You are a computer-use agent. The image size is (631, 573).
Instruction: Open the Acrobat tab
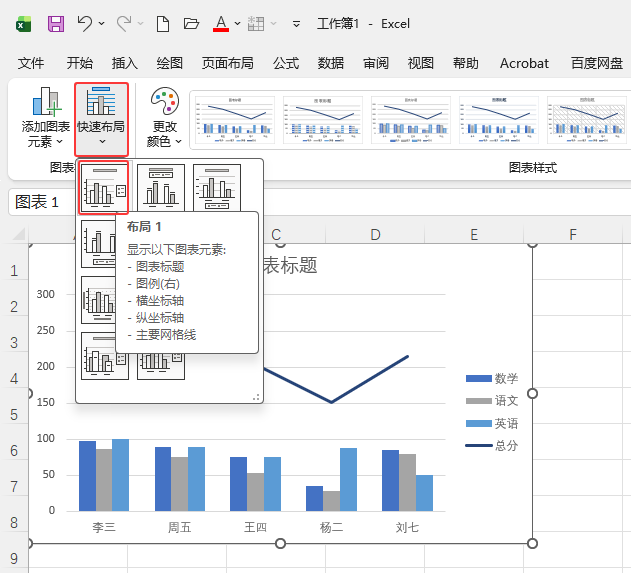click(x=524, y=63)
